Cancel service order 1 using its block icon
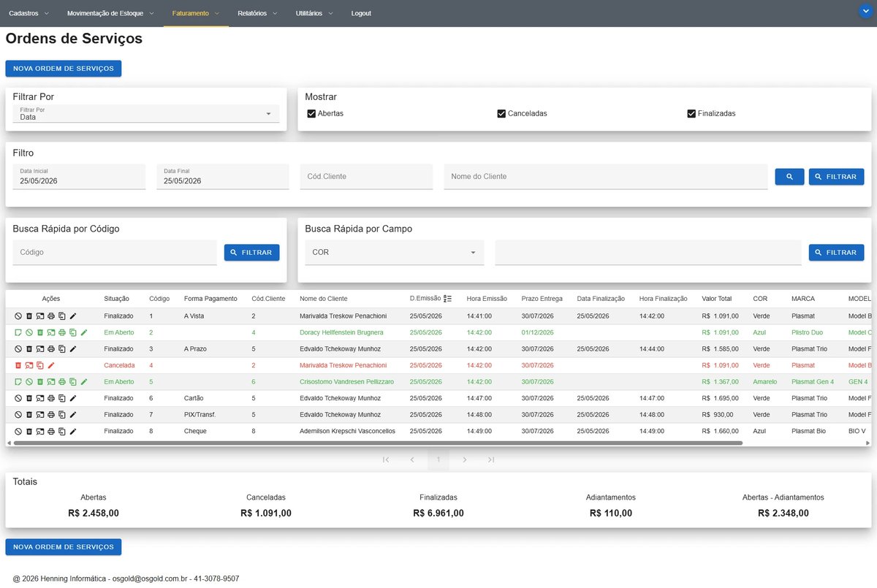Image resolution: width=877 pixels, height=588 pixels. coord(18,316)
